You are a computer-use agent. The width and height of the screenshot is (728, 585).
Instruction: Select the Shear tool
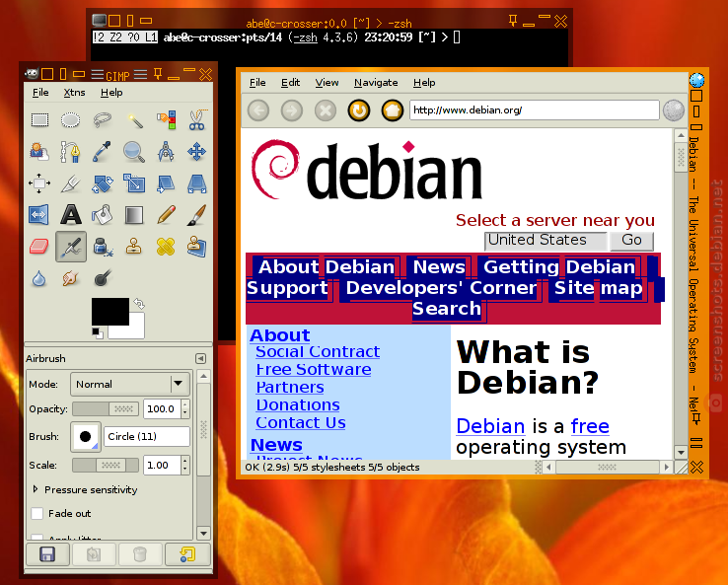coord(166,183)
